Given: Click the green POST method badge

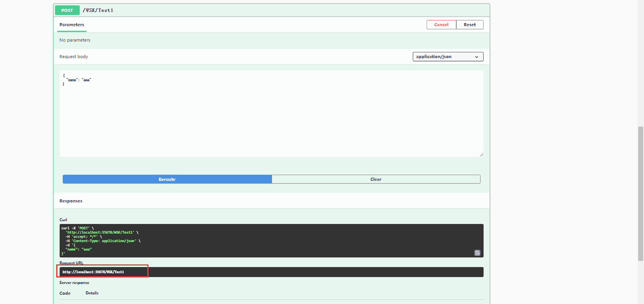Looking at the screenshot, I should pos(67,10).
